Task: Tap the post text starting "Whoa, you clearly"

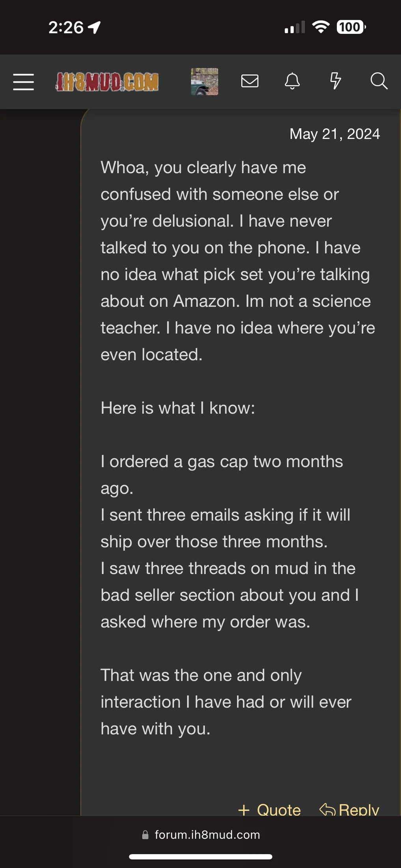Action: (x=203, y=168)
